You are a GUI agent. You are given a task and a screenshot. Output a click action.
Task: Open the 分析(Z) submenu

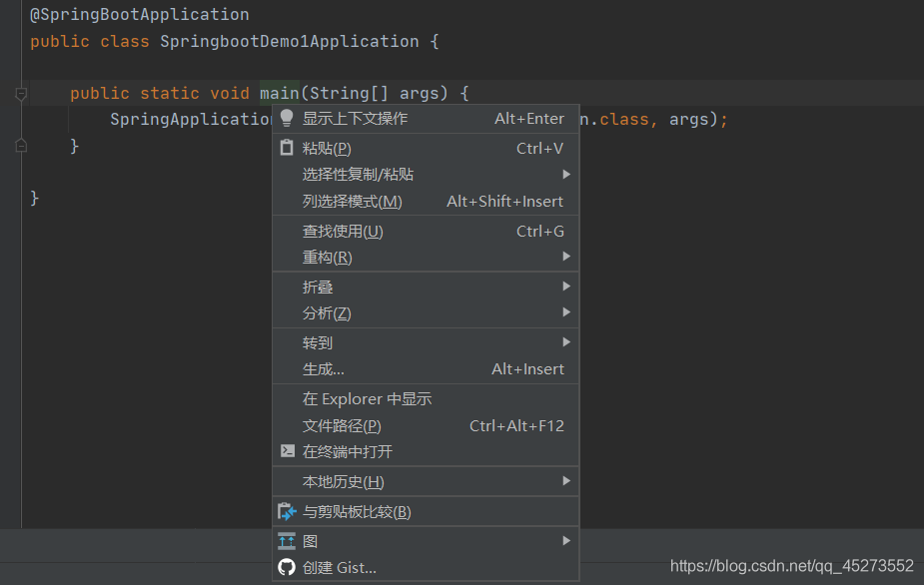point(426,312)
